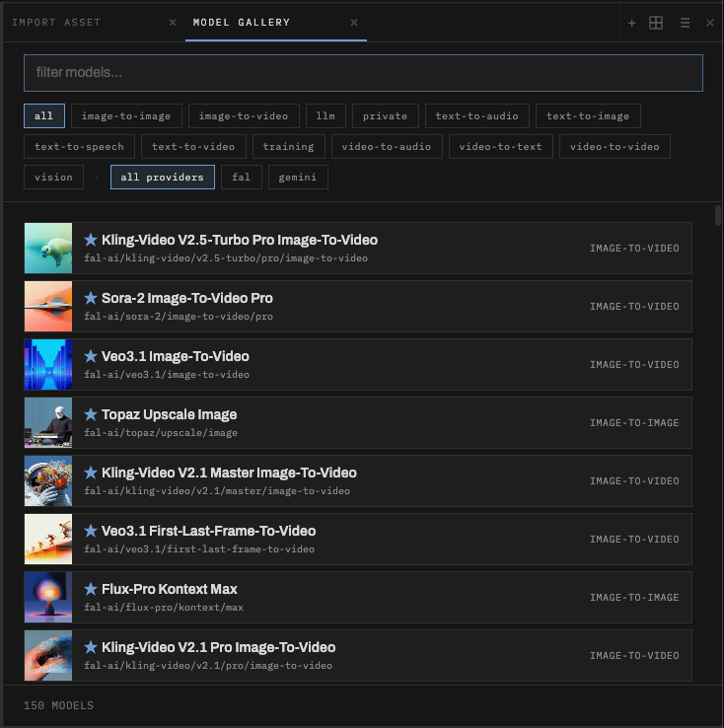Close the panel with top-right X
Image resolution: width=724 pixels, height=728 pixels.
coord(709,23)
